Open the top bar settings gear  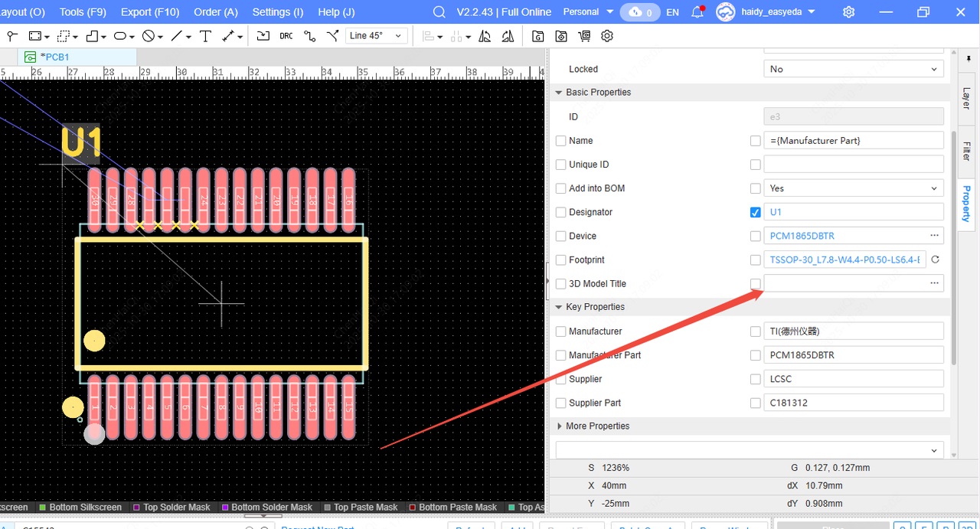coord(848,12)
